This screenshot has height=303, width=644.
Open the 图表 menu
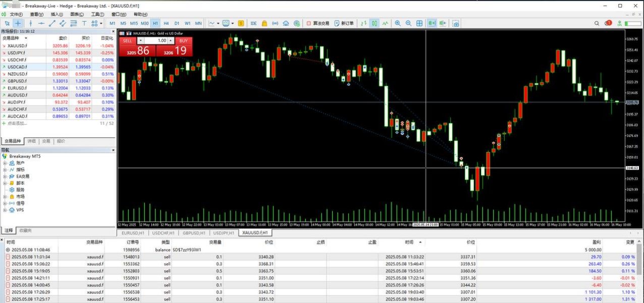pos(77,14)
